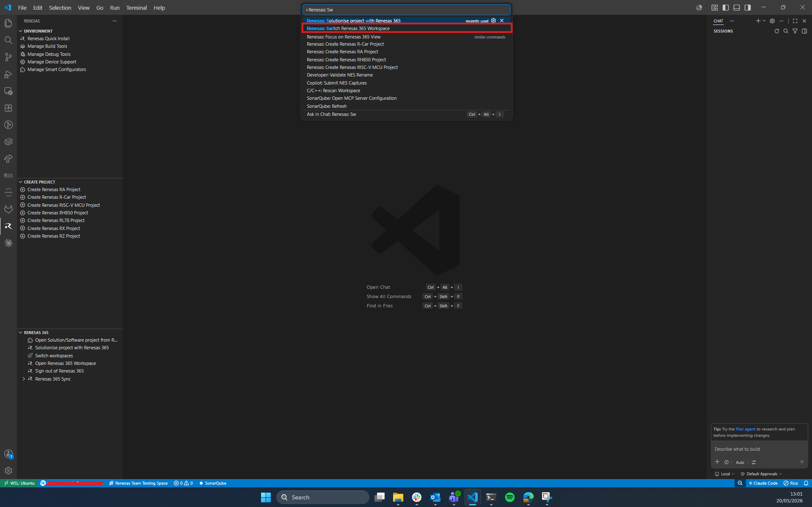Screen dimensions: 812x507
Task: Refresh the chat Sessions list
Action: (777, 31)
